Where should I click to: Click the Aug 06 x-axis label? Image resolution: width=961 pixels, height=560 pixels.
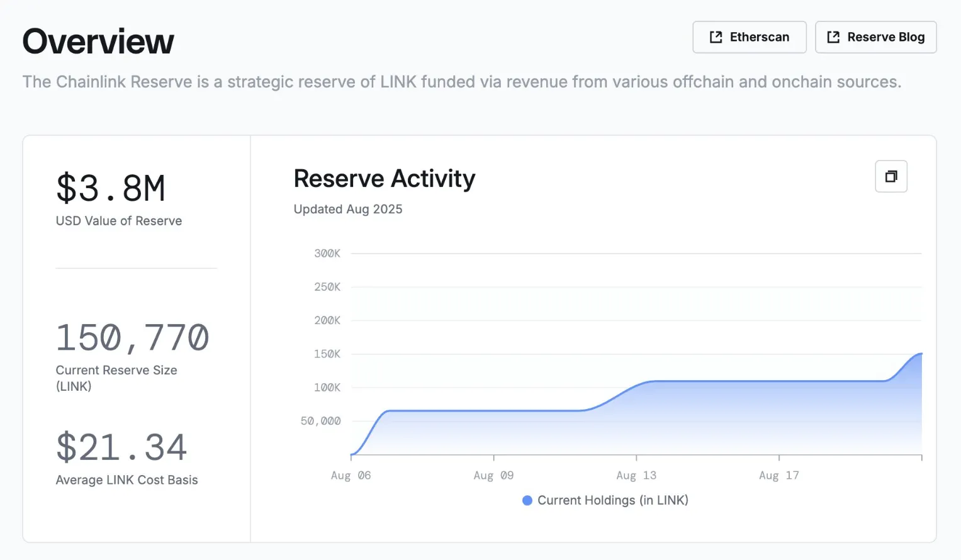[x=351, y=476]
